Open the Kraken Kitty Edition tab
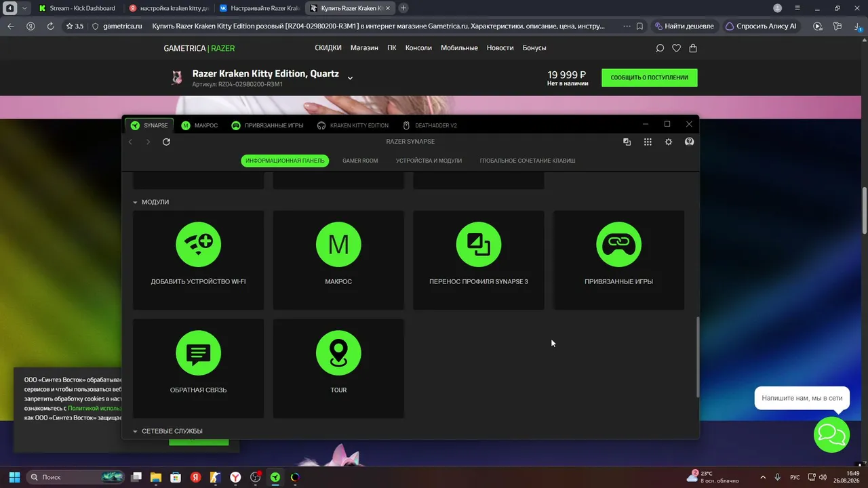Viewport: 868px width, 488px height. point(353,125)
